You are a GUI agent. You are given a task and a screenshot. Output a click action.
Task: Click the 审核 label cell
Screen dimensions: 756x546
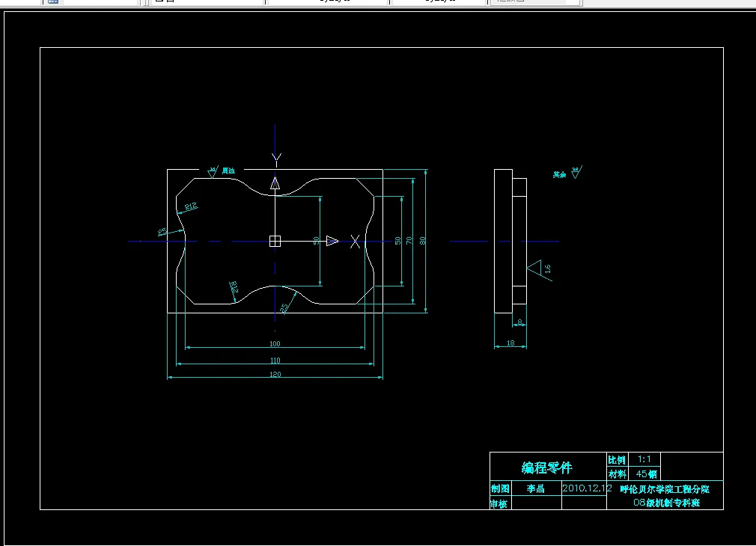(499, 504)
